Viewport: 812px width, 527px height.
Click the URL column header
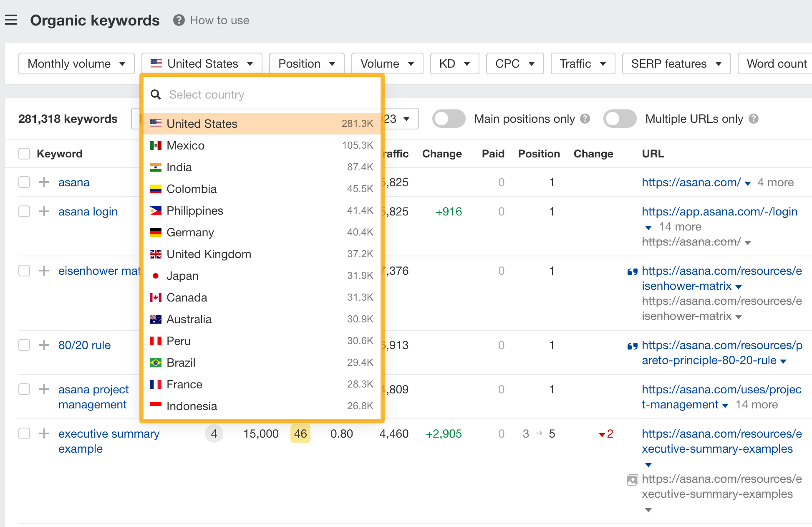[x=653, y=154]
